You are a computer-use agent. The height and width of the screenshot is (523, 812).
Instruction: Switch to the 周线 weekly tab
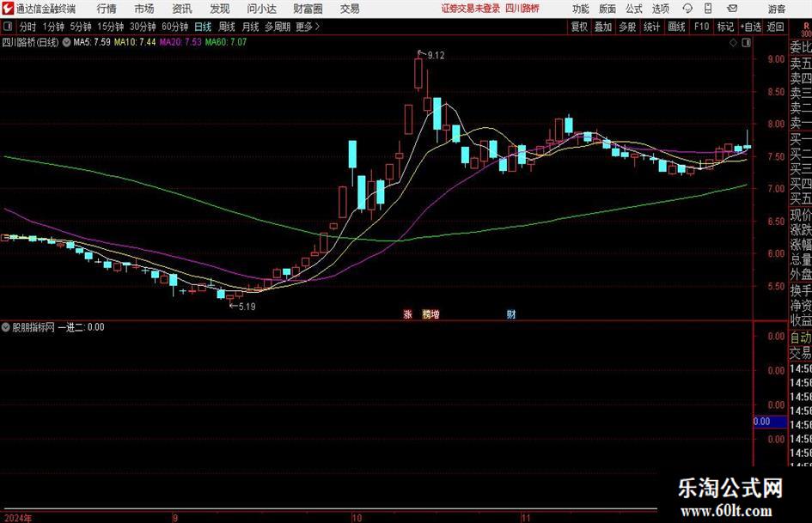(227, 27)
